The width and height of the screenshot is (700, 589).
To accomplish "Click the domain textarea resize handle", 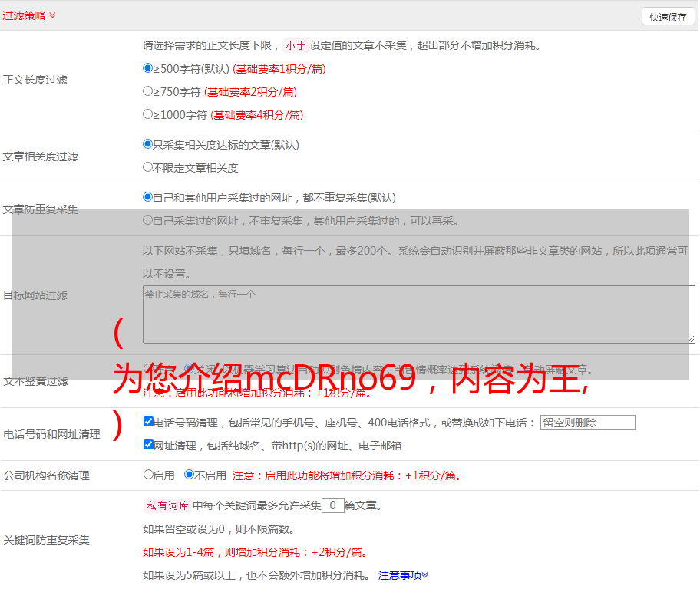I will [x=691, y=339].
